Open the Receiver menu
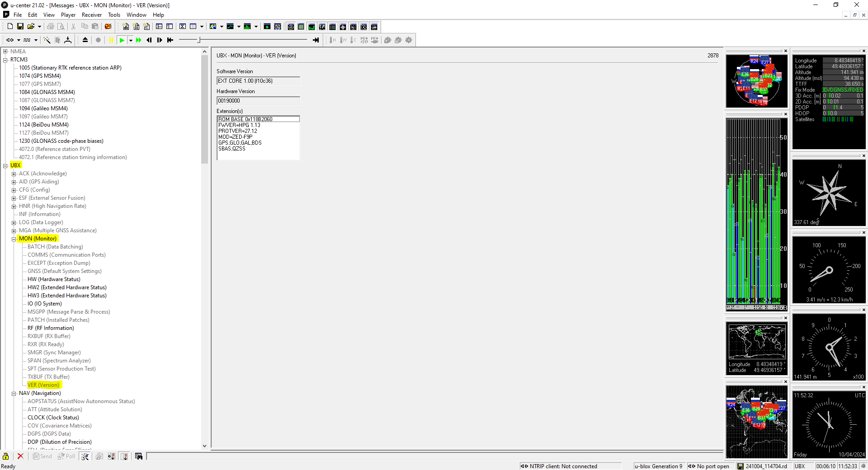The image size is (868, 470). [92, 15]
